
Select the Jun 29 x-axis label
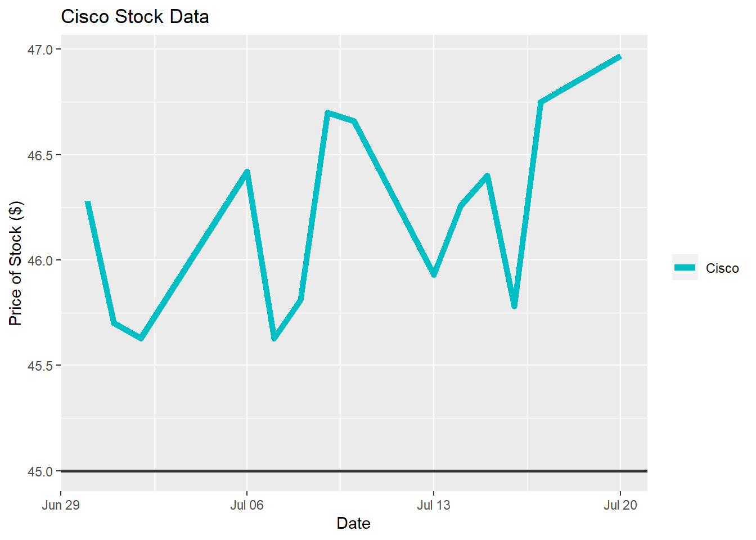61,505
